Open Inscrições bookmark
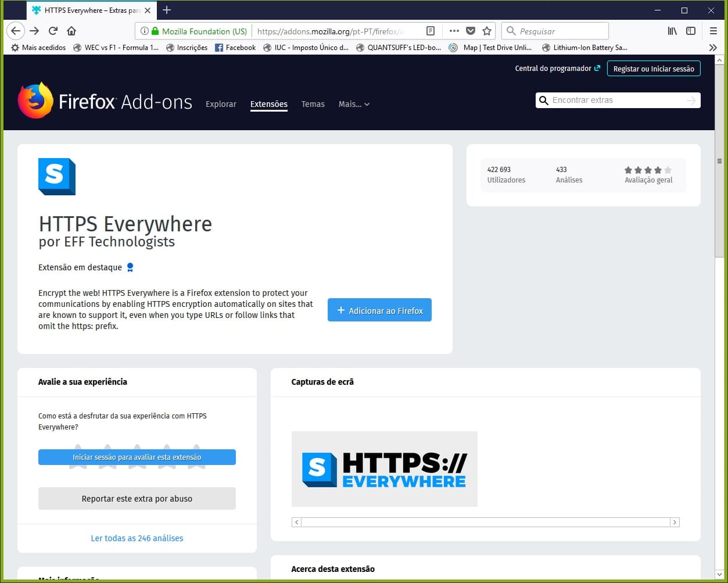Viewport: 728px width, 583px height. (187, 48)
